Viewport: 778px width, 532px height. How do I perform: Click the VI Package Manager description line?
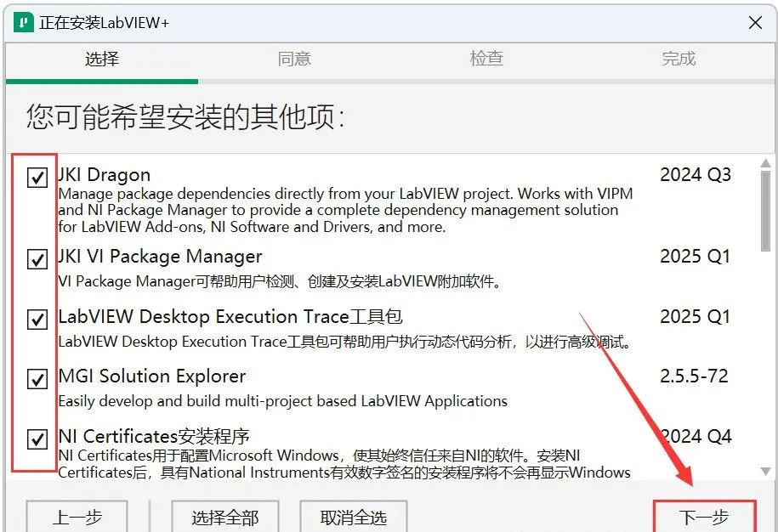tap(280, 281)
